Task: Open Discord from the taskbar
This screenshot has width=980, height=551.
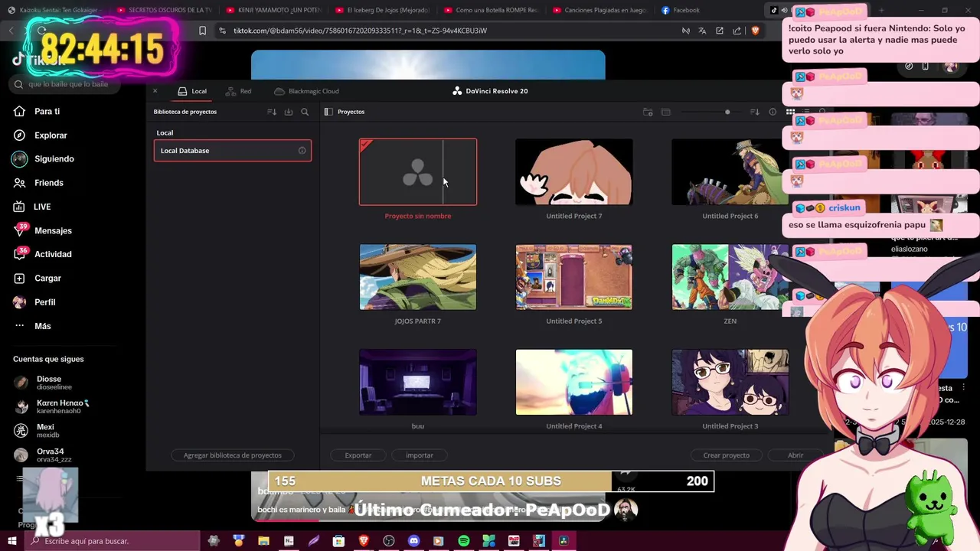Action: (414, 541)
